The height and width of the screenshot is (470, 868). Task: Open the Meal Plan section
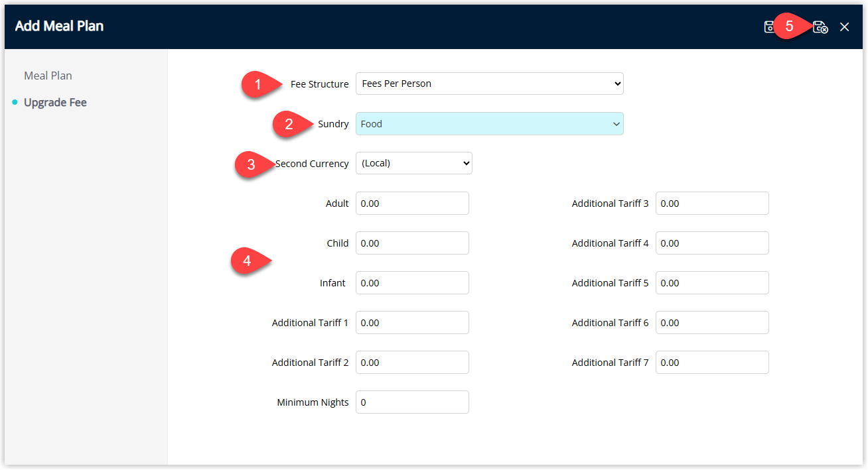click(48, 76)
